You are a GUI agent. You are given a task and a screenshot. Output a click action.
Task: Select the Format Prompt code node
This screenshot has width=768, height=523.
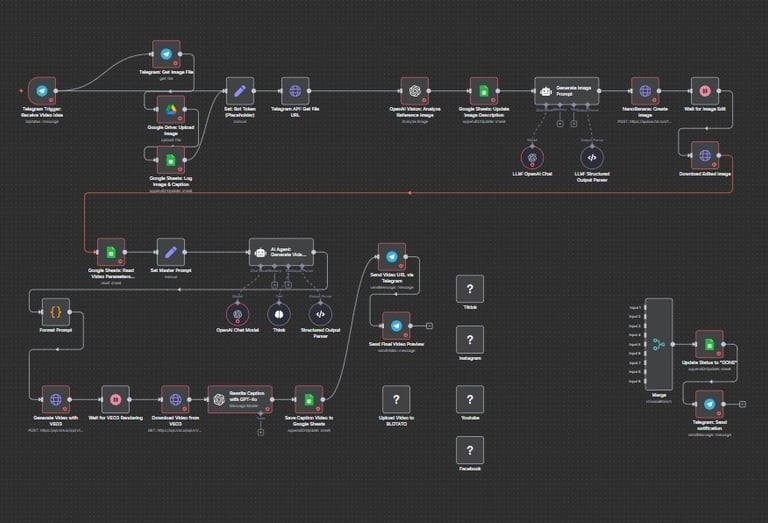click(x=56, y=312)
